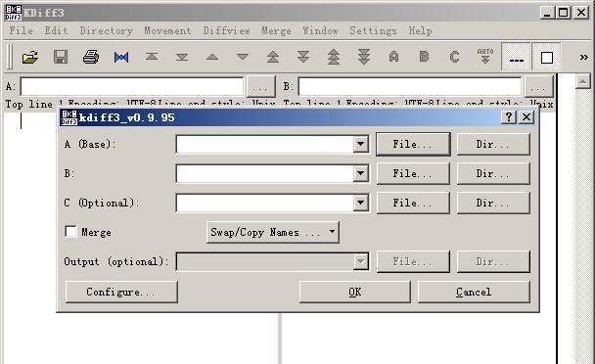Open the Edit menu
The width and height of the screenshot is (595, 364).
coord(56,30)
